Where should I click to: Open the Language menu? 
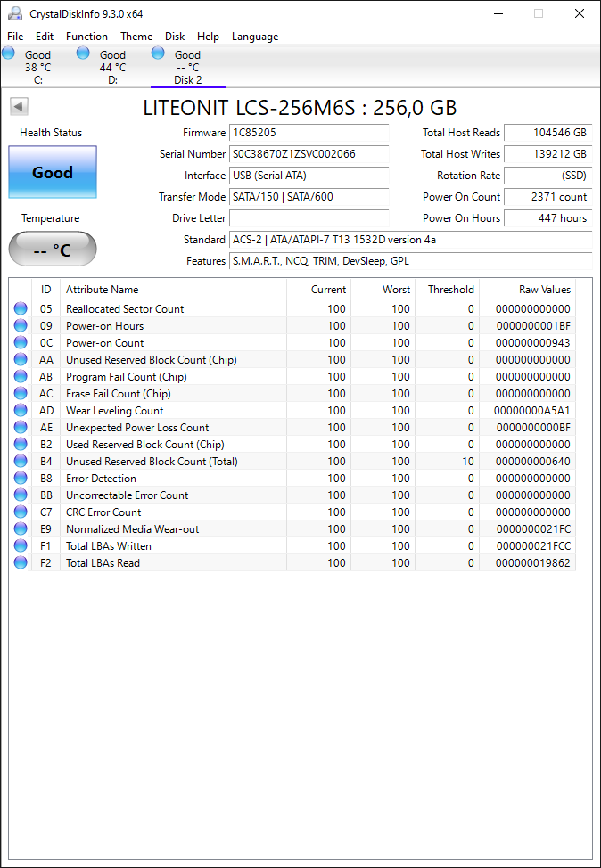pyautogui.click(x=255, y=37)
